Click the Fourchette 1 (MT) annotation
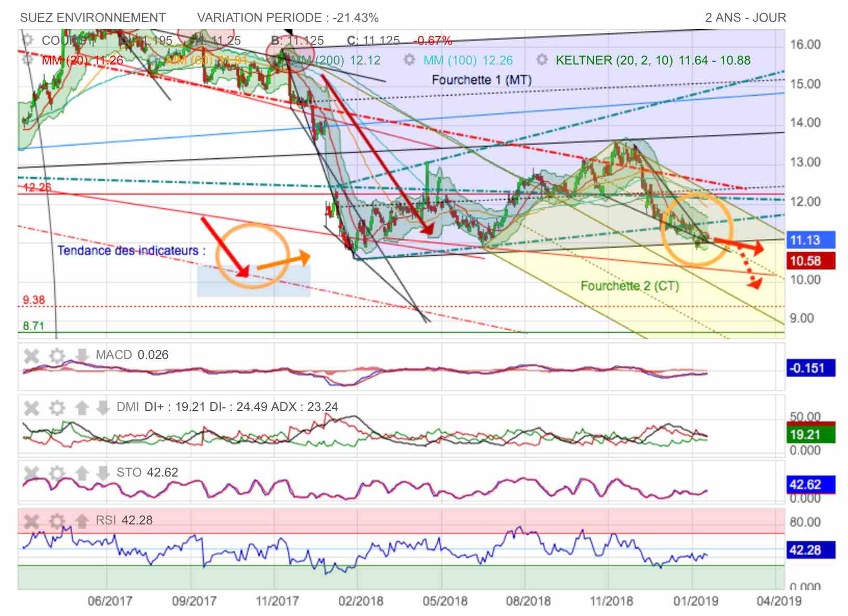Screen dimensions: 848x616 point(482,80)
